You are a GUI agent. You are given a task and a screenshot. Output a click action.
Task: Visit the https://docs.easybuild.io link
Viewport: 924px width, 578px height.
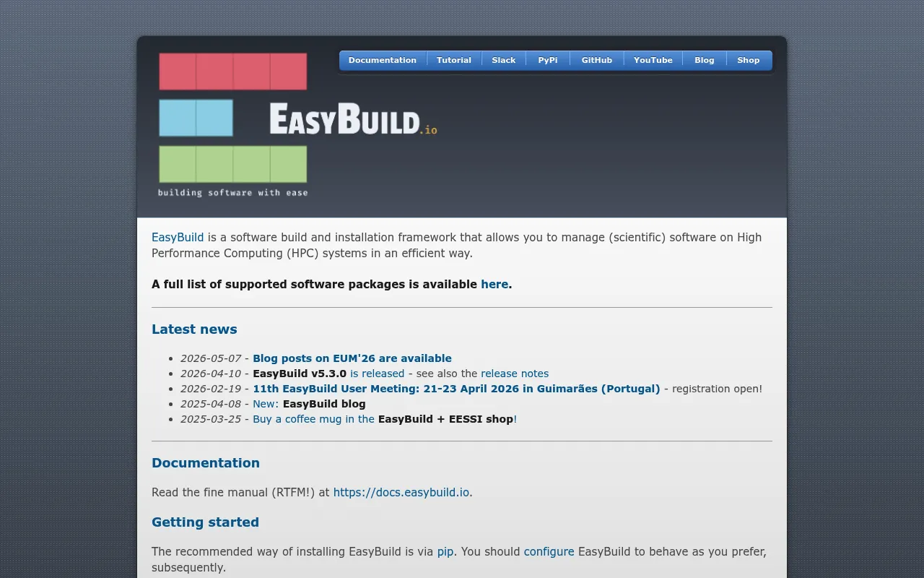[401, 492]
